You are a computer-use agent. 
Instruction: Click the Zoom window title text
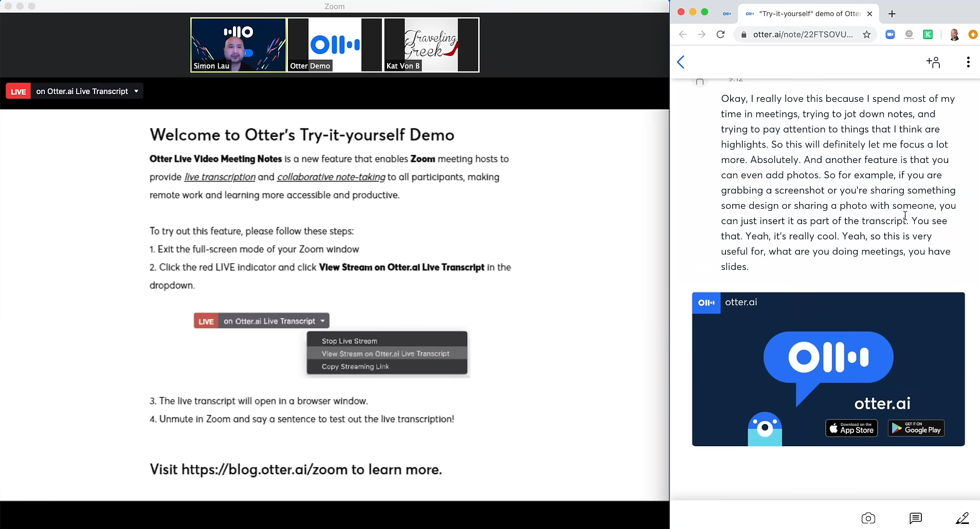point(335,6)
